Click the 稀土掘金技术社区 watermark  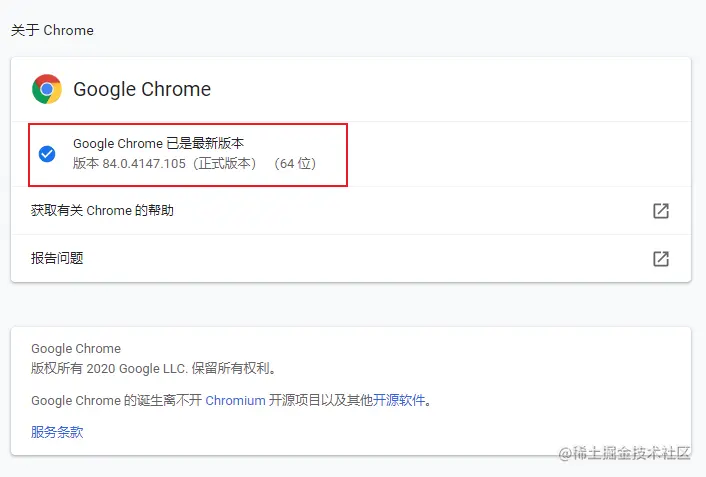(x=623, y=453)
